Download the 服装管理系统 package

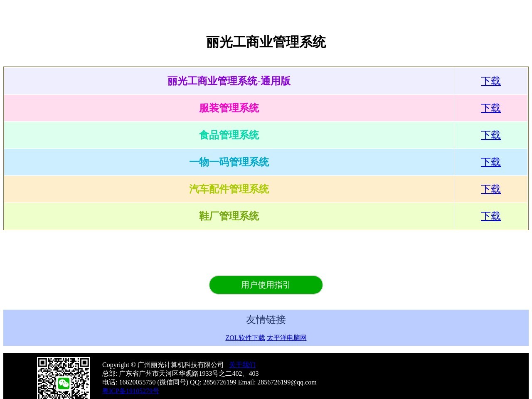491,108
